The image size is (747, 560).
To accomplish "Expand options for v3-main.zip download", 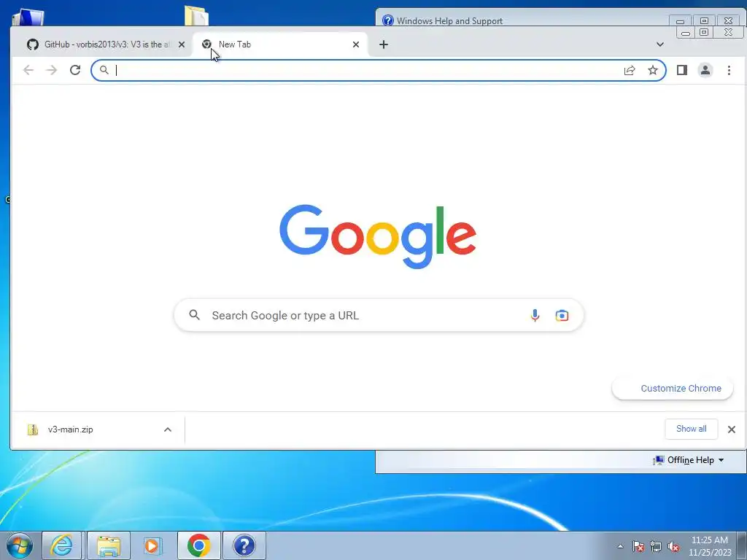I will pyautogui.click(x=168, y=429).
